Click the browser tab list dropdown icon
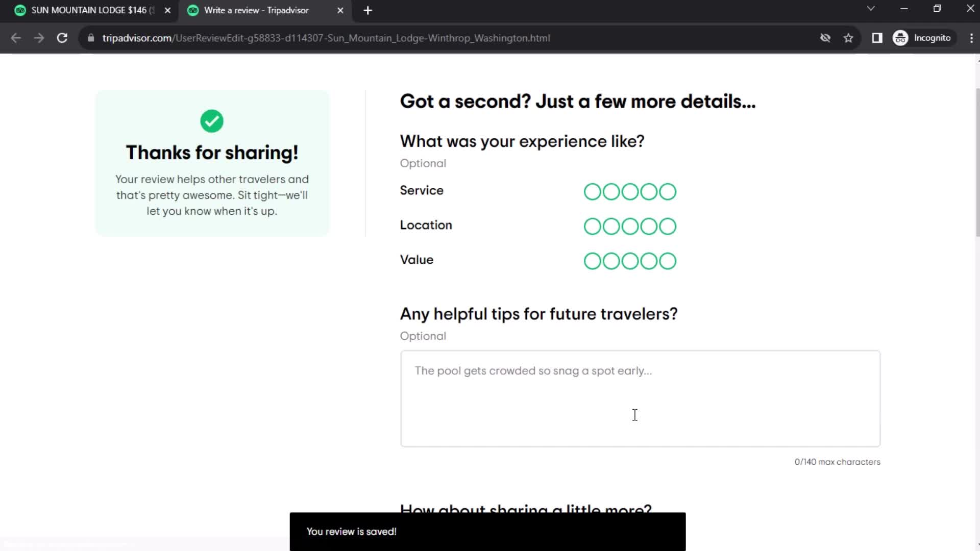Viewport: 980px width, 551px height. (870, 9)
